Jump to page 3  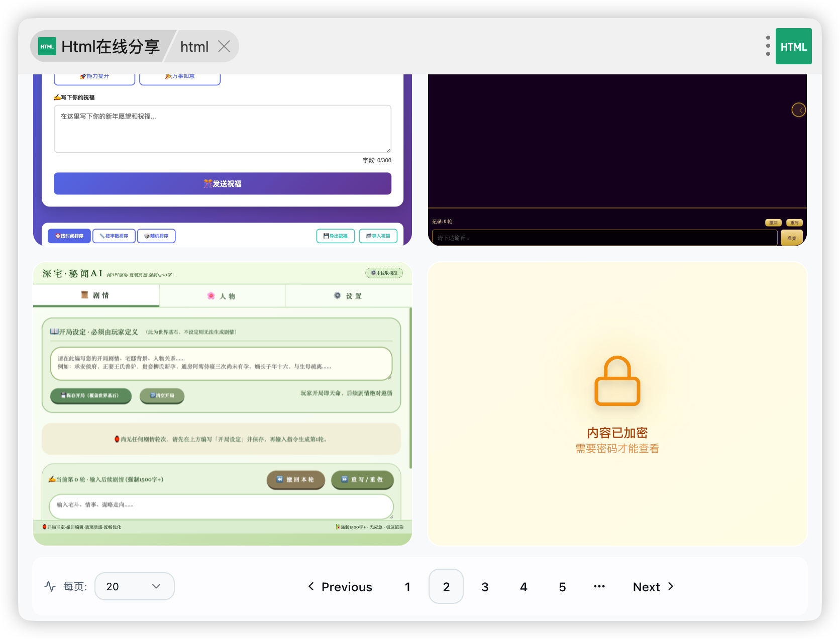[485, 587]
